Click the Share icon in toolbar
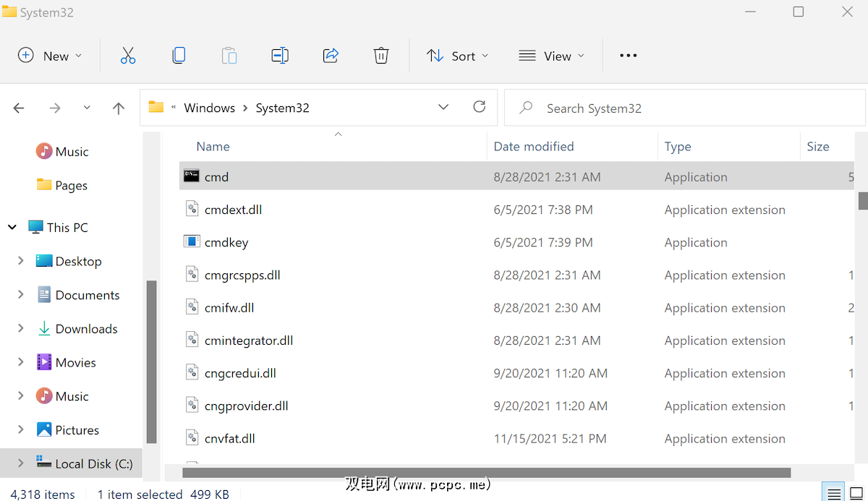 coord(331,56)
